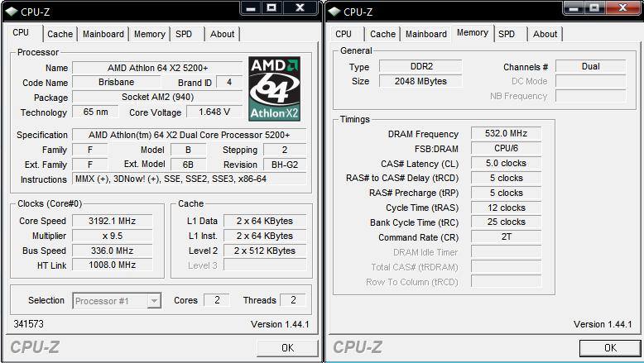This screenshot has height=363, width=644.
Task: Click the processor Name field AMD Athlon 64 X2 5200+
Action: coord(158,68)
